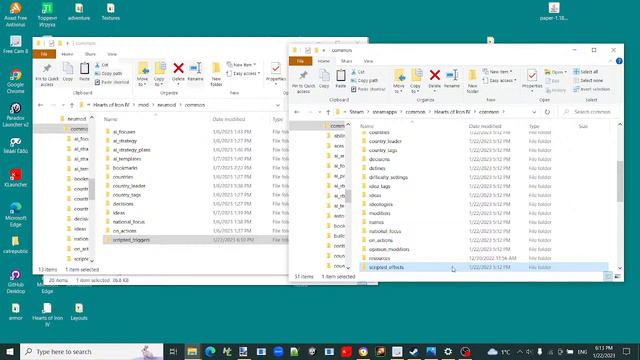640x360 pixels.
Task: Go up one level in Steam common window
Action: [x=328, y=112]
